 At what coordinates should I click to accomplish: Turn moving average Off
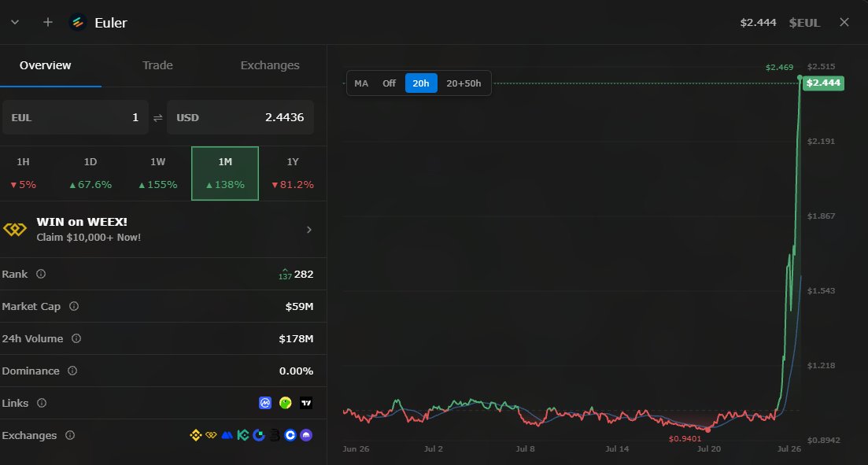tap(390, 83)
